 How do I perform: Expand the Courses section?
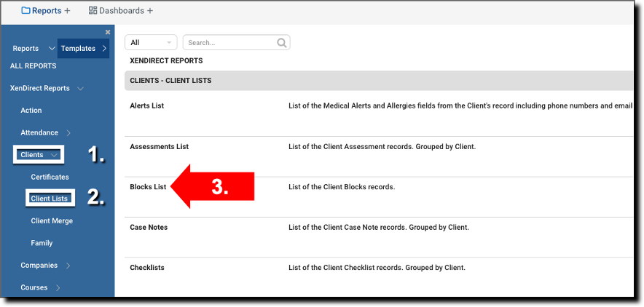[58, 288]
